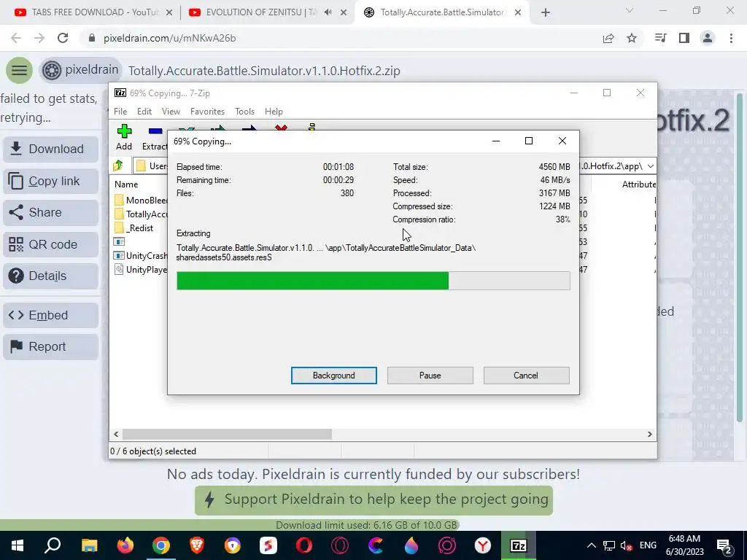This screenshot has height=560, width=747.
Task: Open the Chrome side panel
Action: [x=684, y=38]
